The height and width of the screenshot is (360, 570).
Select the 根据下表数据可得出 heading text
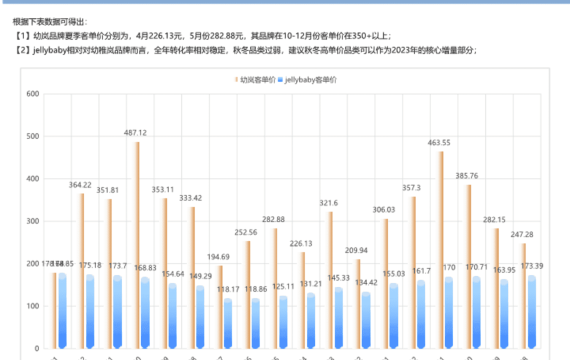click(x=50, y=22)
